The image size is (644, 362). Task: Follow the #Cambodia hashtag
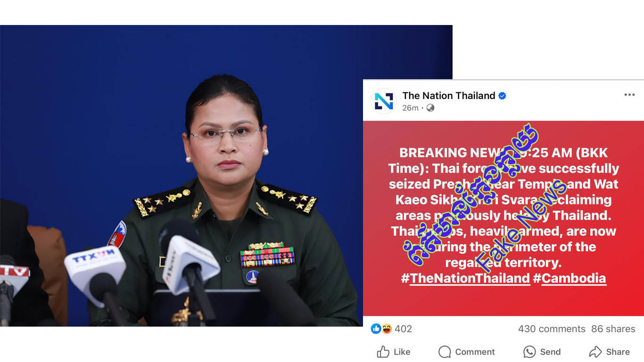click(x=569, y=278)
